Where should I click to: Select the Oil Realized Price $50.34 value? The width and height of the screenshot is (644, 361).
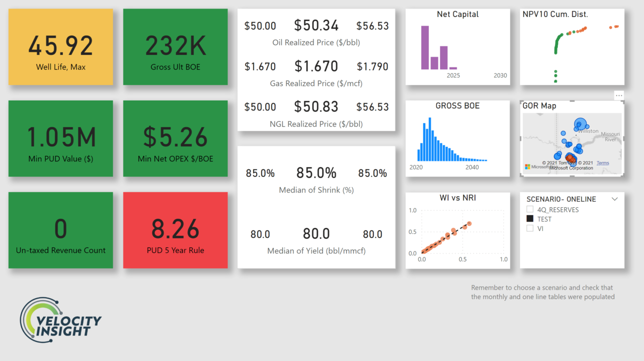[x=316, y=26]
